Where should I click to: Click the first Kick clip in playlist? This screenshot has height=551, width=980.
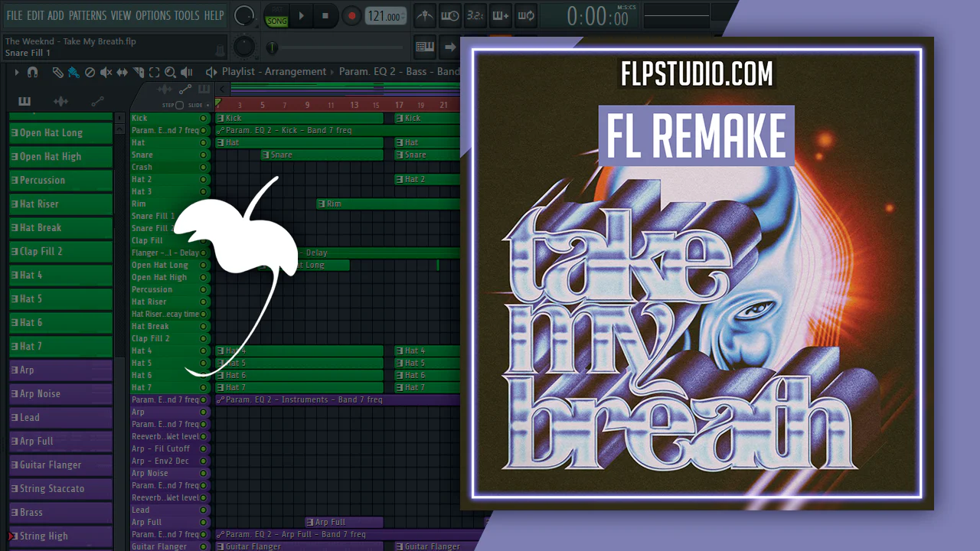(299, 118)
